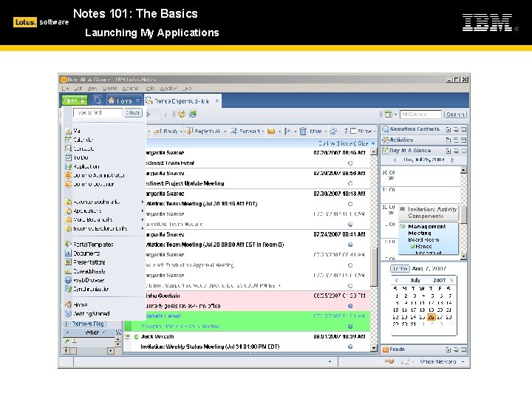
Task: Go to next day in Day At A Glance
Action: point(452,160)
